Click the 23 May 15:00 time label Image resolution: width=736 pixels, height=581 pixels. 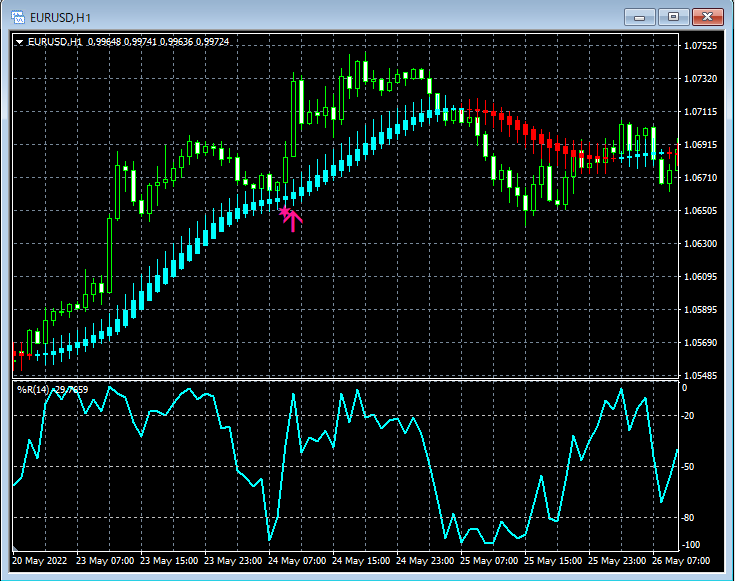point(169,561)
